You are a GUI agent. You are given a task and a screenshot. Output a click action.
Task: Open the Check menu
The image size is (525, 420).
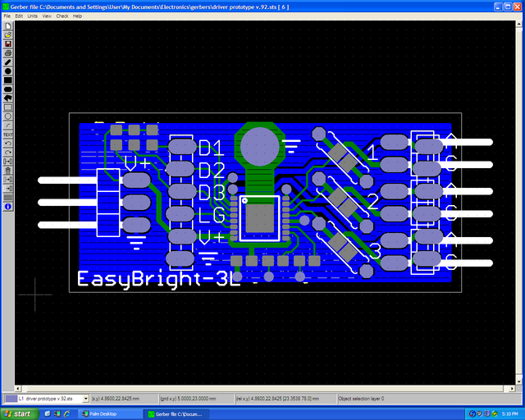click(62, 16)
